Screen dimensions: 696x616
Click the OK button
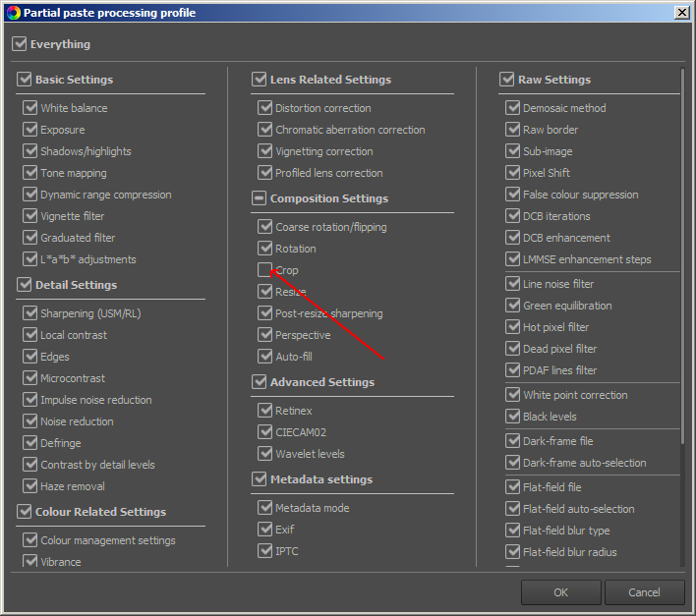coord(561,592)
